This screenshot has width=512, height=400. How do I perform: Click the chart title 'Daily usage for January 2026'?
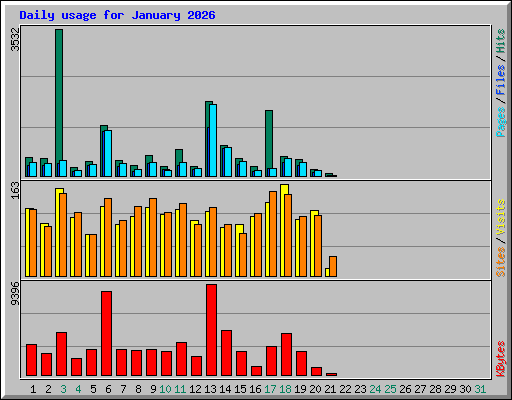(x=117, y=15)
